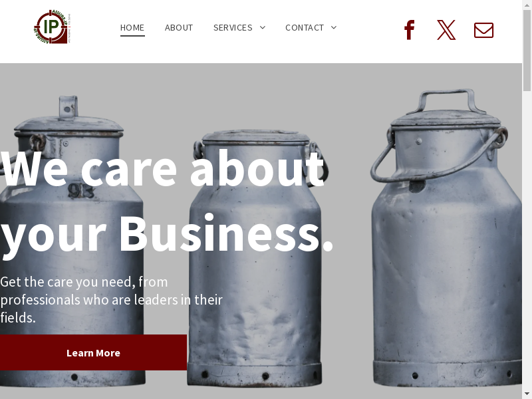Click the 'Get the care you need' paragraph
The width and height of the screenshot is (532, 399).
111,300
